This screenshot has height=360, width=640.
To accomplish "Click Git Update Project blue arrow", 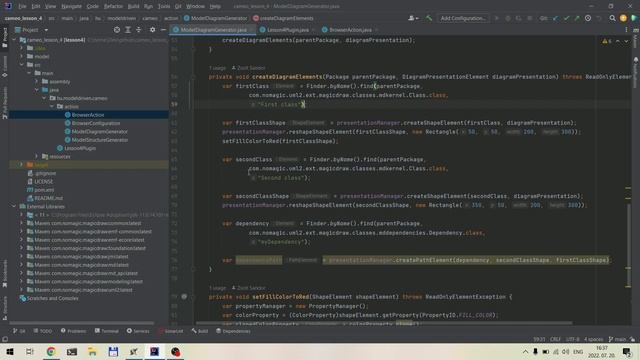I will pos(555,18).
